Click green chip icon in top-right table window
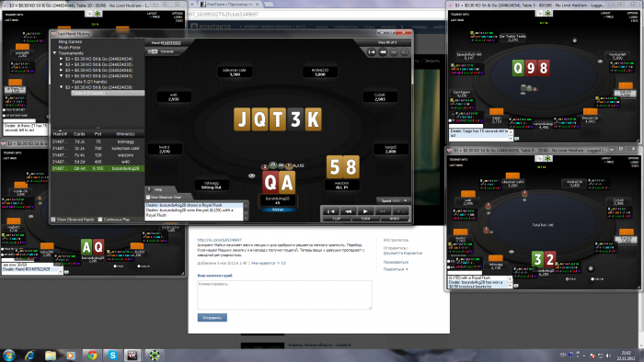This screenshot has width=644, height=362. 548,14
